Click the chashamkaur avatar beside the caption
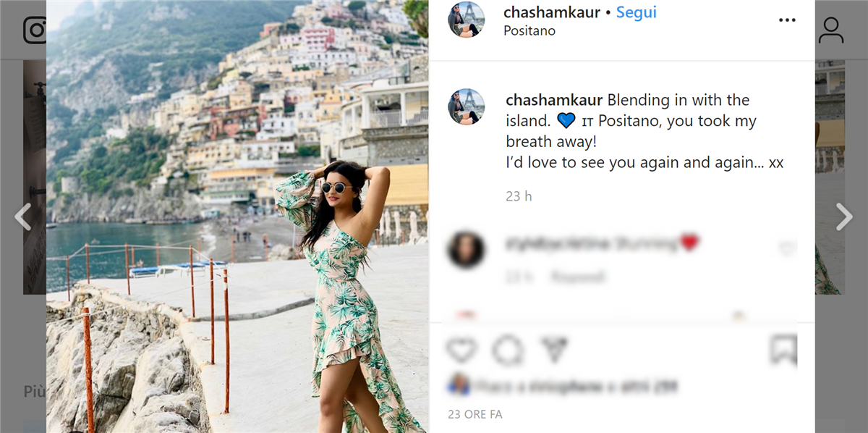 click(x=467, y=106)
